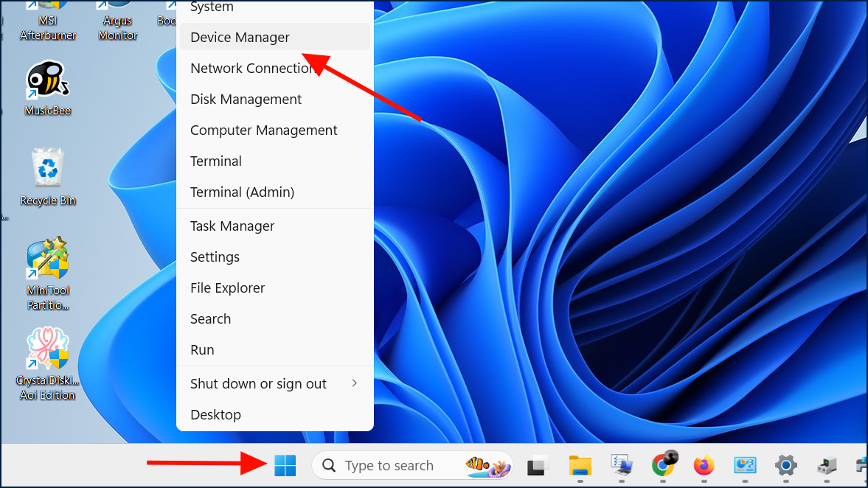Open Task Manager from the menu
The width and height of the screenshot is (868, 488).
[232, 226]
